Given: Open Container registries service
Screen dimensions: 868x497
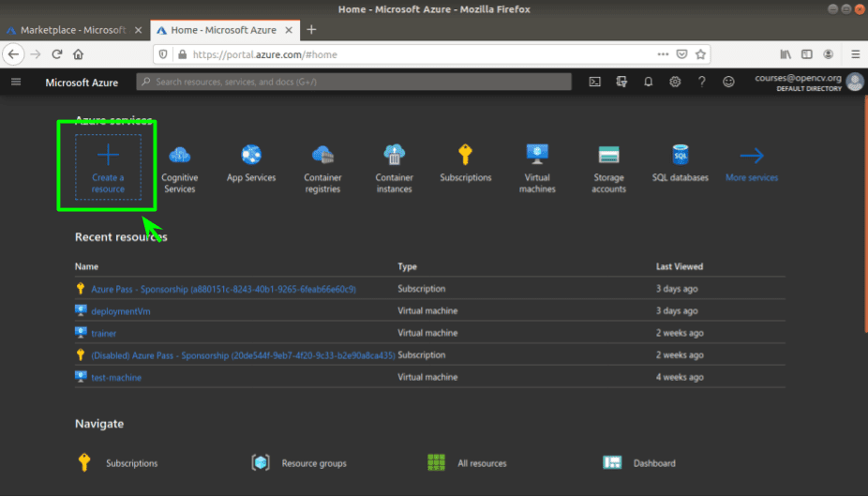Looking at the screenshot, I should click(x=322, y=169).
